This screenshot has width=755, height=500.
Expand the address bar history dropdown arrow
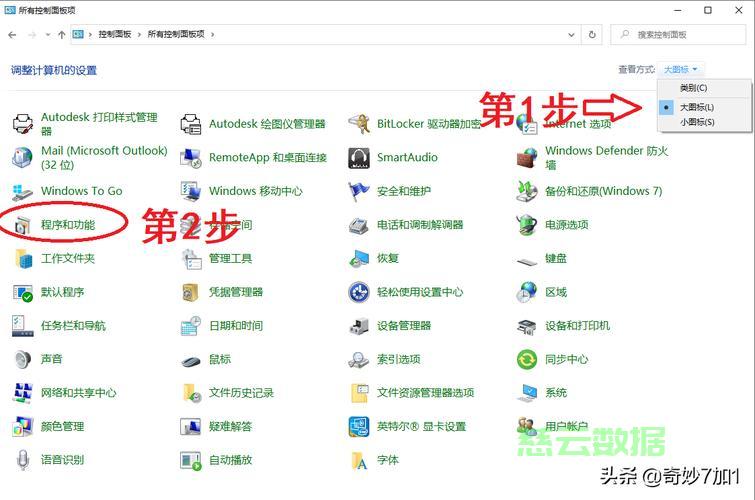(570, 34)
